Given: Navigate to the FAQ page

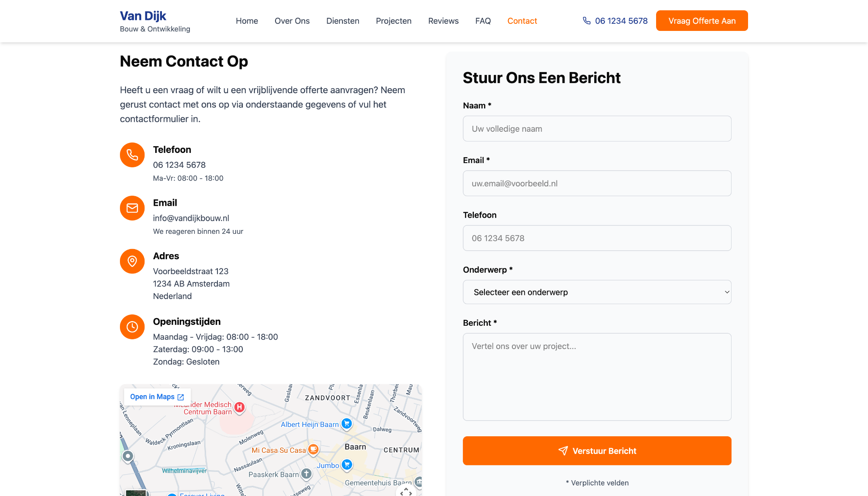Looking at the screenshot, I should [x=483, y=21].
